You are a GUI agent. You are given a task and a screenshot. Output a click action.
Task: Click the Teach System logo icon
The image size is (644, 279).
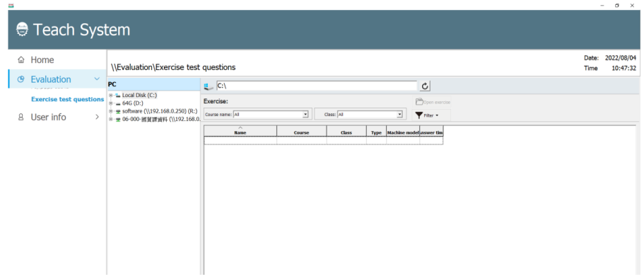23,30
